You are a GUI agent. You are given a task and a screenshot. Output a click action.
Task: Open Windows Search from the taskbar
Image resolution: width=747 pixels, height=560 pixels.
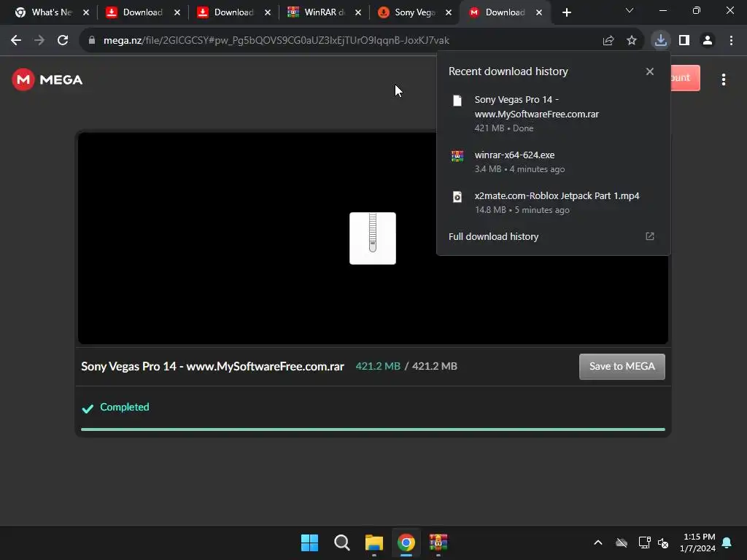pyautogui.click(x=341, y=542)
